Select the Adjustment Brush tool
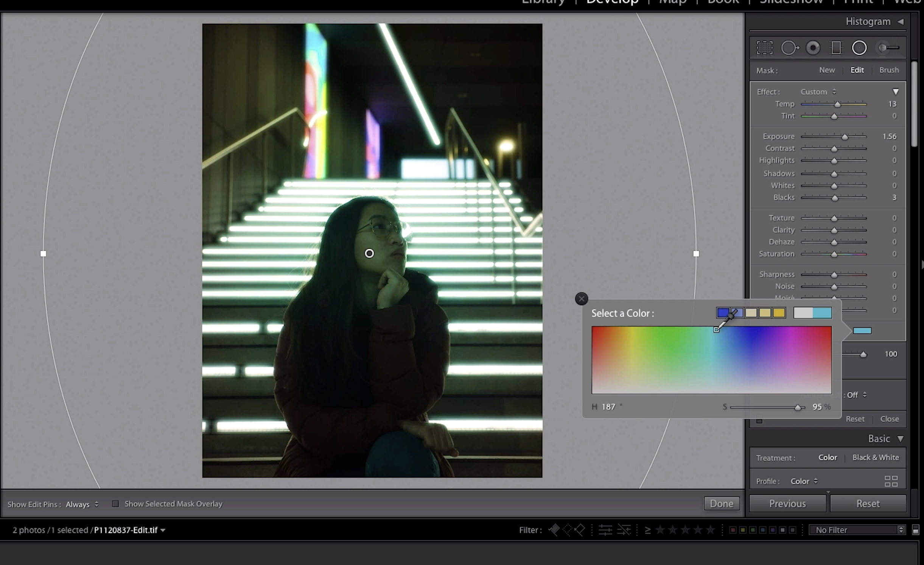This screenshot has height=565, width=924. coord(888,48)
